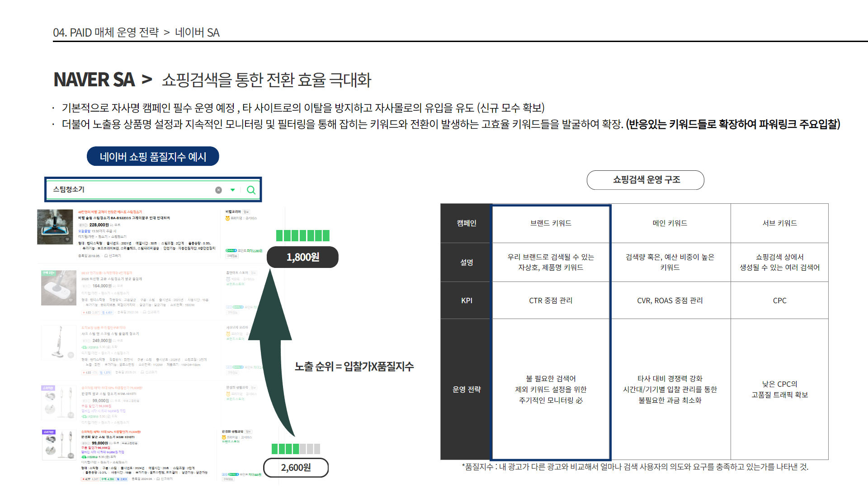Click the quality bars above 1,800원
868x488 pixels.
tap(302, 235)
